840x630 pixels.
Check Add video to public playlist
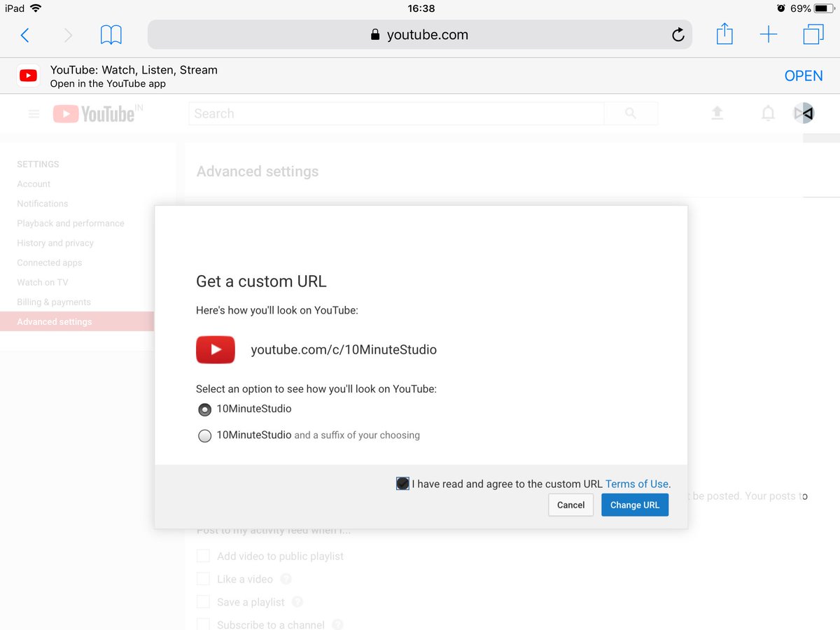pos(203,556)
